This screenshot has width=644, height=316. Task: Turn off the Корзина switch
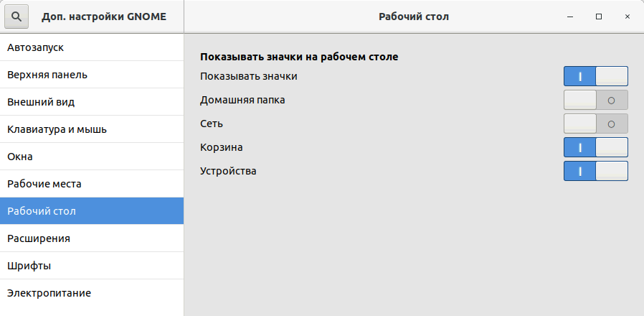click(595, 147)
